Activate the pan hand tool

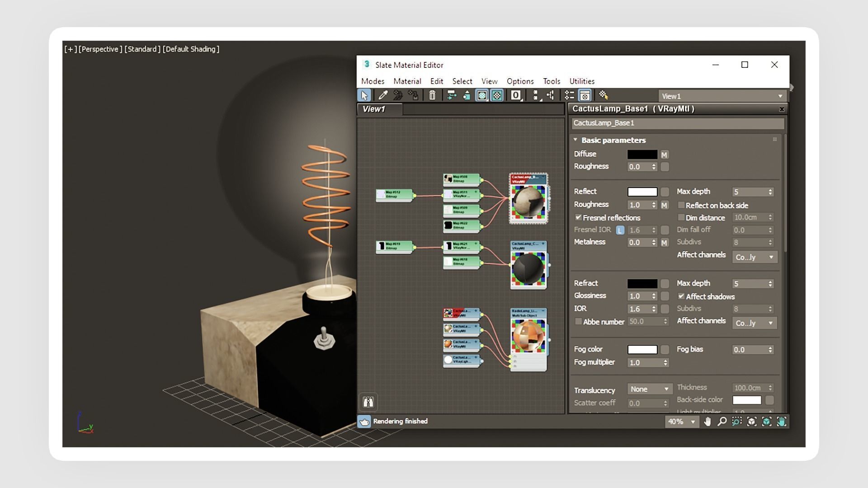[708, 422]
